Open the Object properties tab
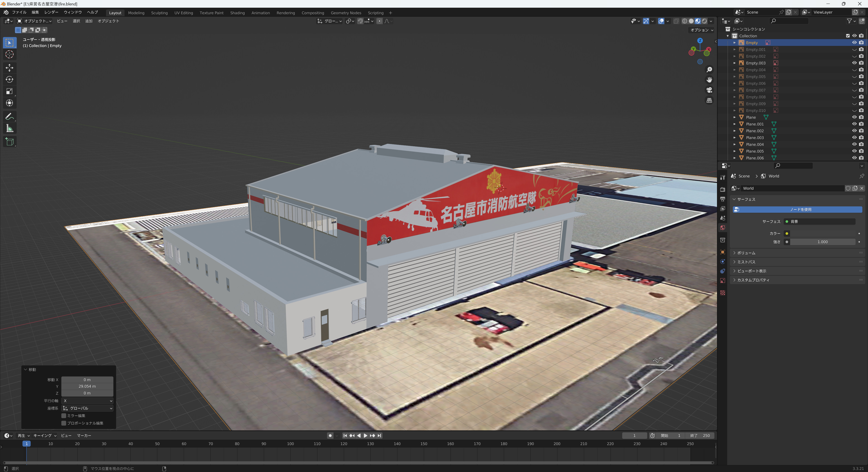 coord(722,252)
